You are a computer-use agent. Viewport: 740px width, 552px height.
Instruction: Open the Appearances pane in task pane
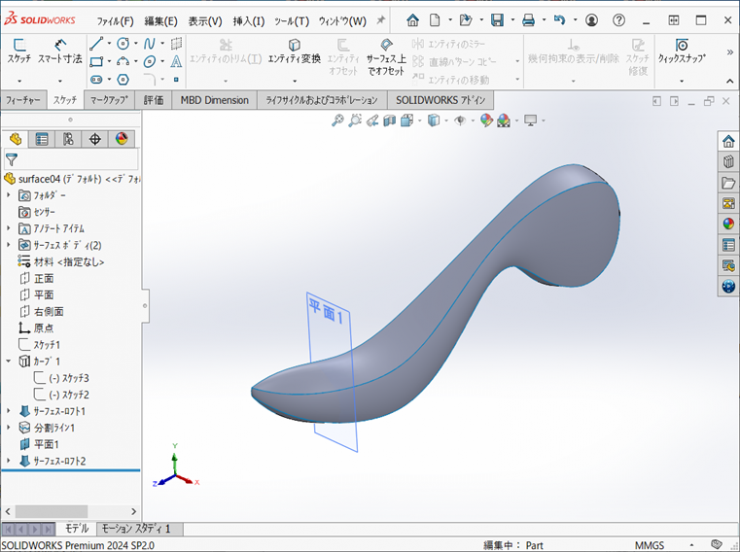coord(728,224)
